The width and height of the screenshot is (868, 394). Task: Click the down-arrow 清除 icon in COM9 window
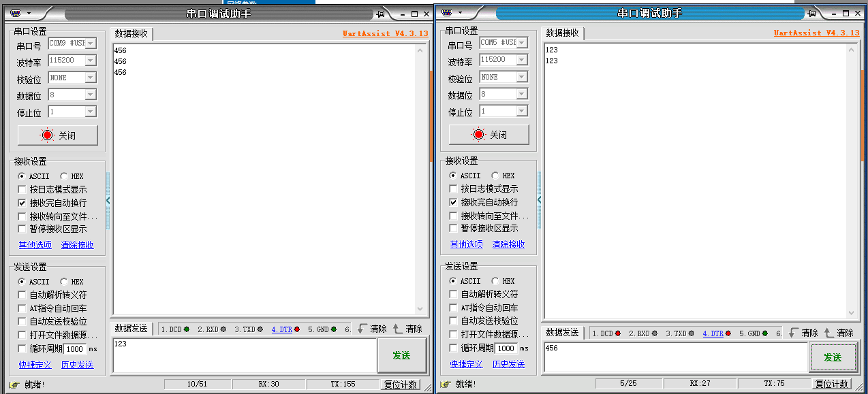tap(362, 329)
